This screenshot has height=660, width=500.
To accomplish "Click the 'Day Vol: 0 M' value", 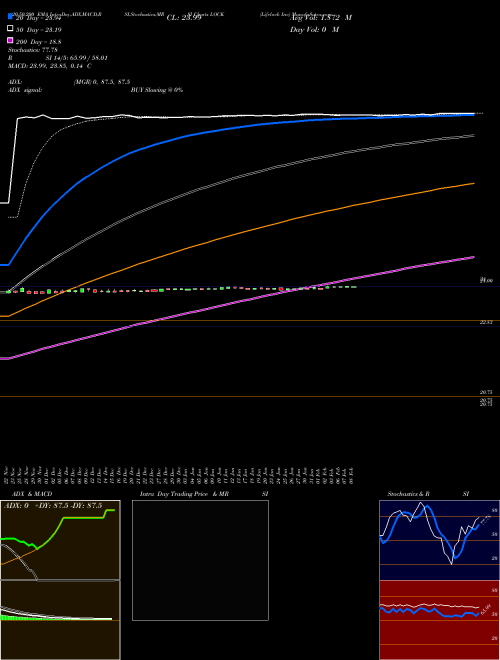I will click(314, 29).
